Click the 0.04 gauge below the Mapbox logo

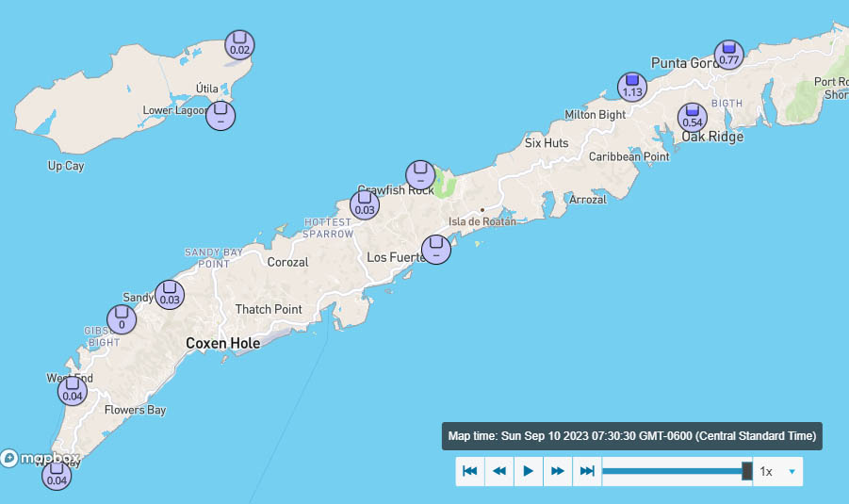57,475
